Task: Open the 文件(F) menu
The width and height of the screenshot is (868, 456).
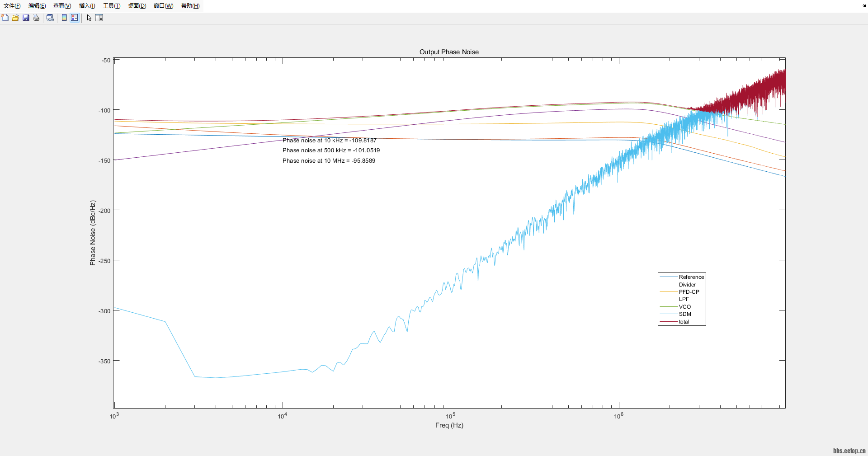Action: coord(12,6)
